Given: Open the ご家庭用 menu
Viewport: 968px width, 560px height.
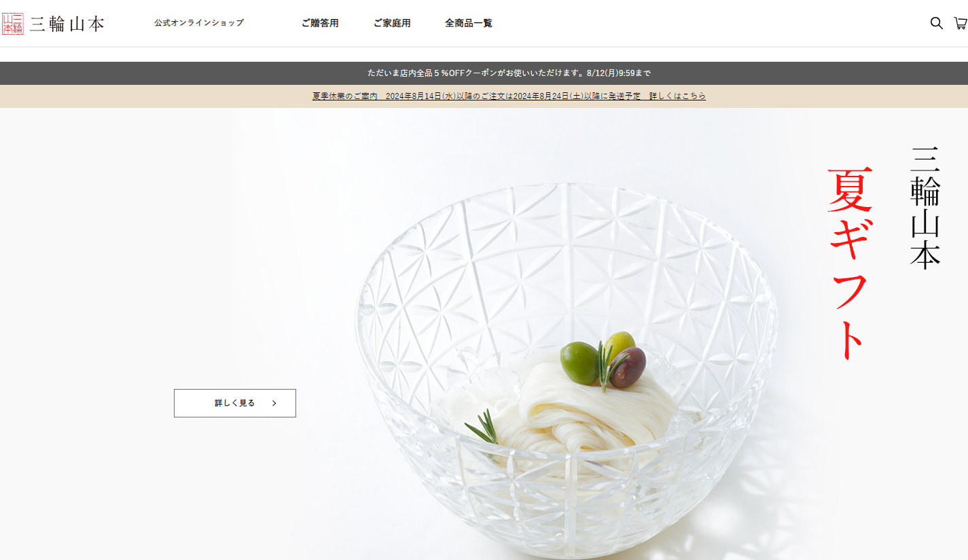Looking at the screenshot, I should 392,23.
